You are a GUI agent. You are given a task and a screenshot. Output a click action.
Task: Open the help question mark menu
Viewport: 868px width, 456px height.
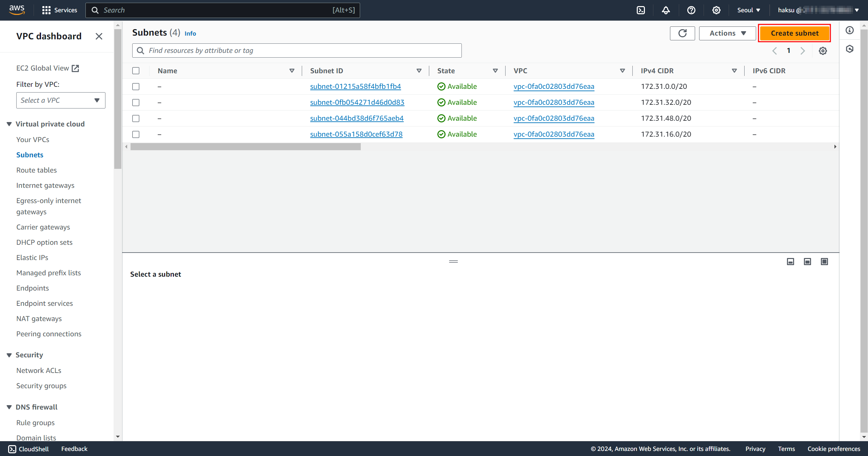[x=691, y=10]
